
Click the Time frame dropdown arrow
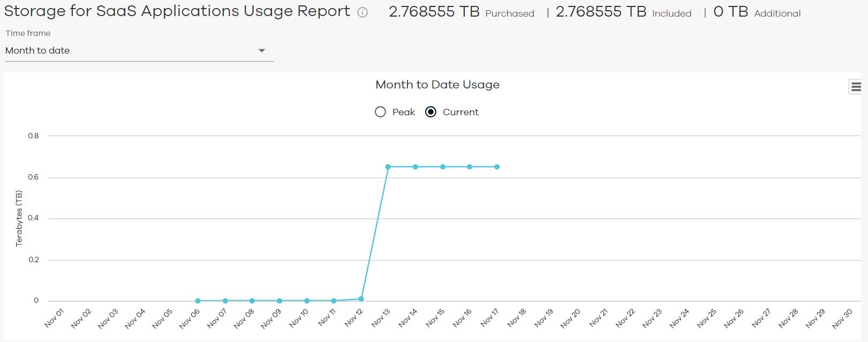click(x=262, y=50)
